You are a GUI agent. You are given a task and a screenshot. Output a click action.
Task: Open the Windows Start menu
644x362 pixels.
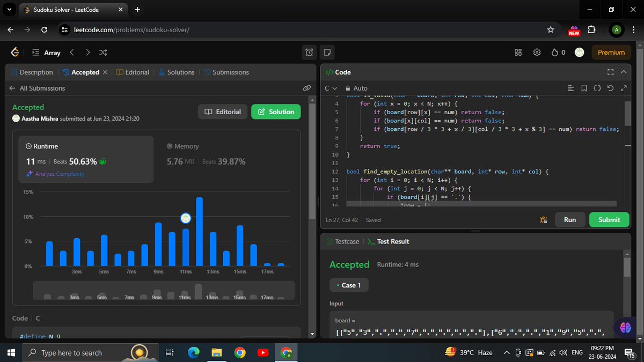11,352
